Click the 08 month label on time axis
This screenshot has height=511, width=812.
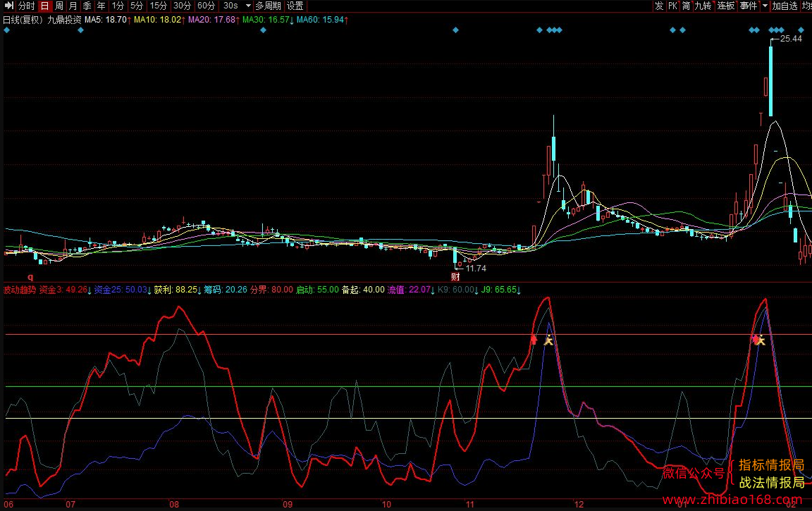click(x=174, y=504)
